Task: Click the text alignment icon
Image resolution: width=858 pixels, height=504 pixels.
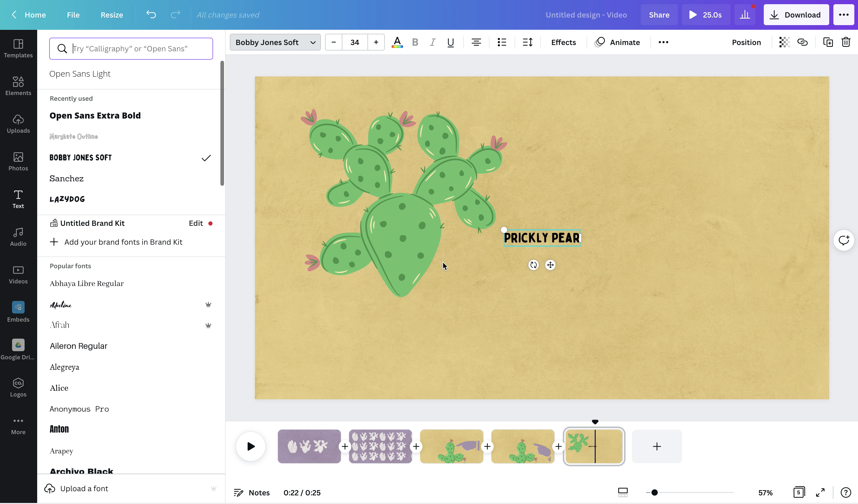Action: click(x=476, y=42)
